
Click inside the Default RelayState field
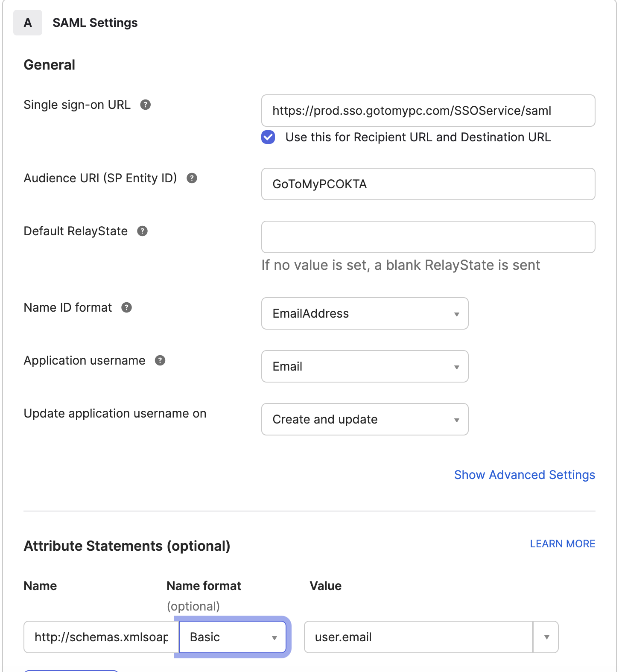coord(428,237)
